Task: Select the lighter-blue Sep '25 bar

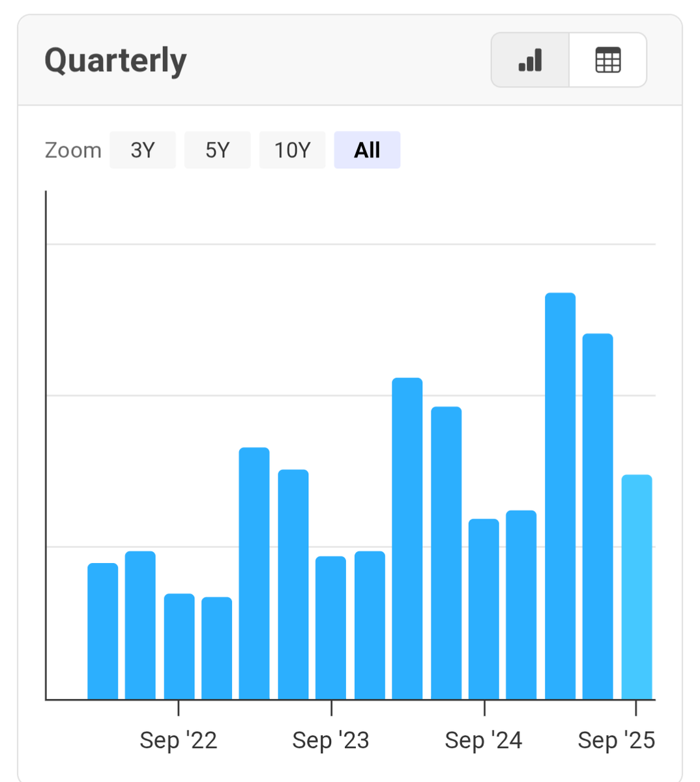Action: coord(637,587)
